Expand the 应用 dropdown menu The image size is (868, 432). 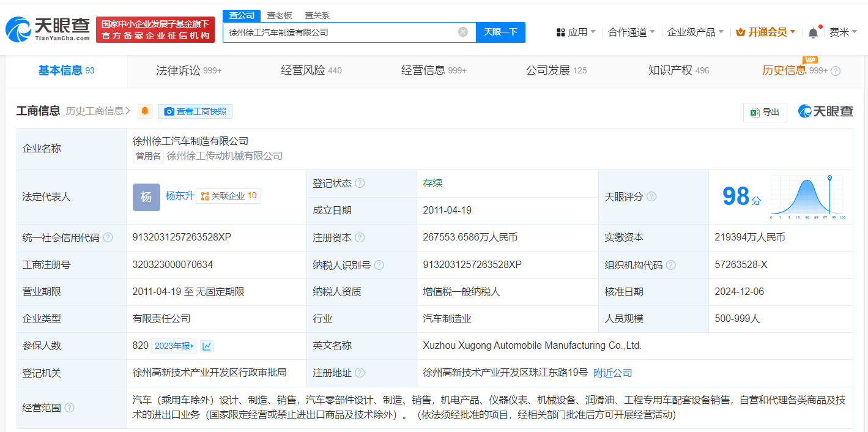tap(576, 32)
